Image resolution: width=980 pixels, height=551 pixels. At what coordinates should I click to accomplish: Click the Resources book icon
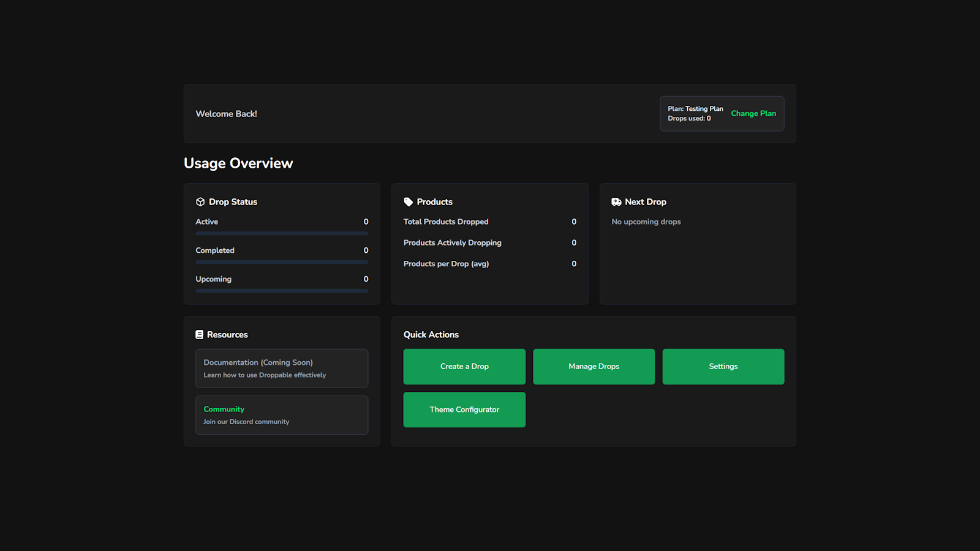click(199, 334)
